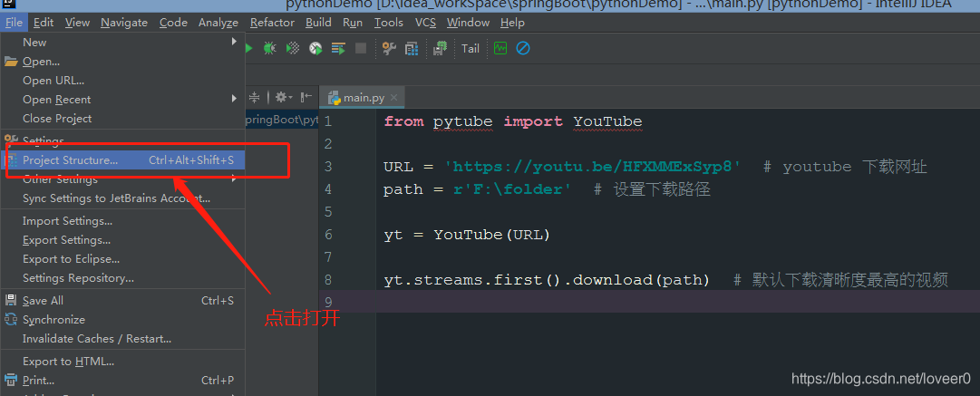
Task: Click 'yt = YouTube(URL)' code line
Action: click(x=467, y=235)
